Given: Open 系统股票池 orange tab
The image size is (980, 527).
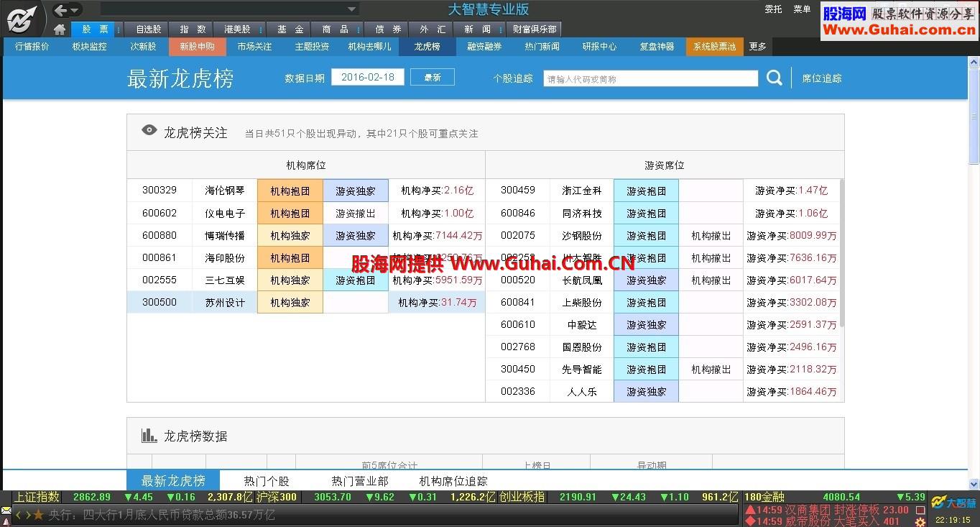Looking at the screenshot, I should click(714, 47).
